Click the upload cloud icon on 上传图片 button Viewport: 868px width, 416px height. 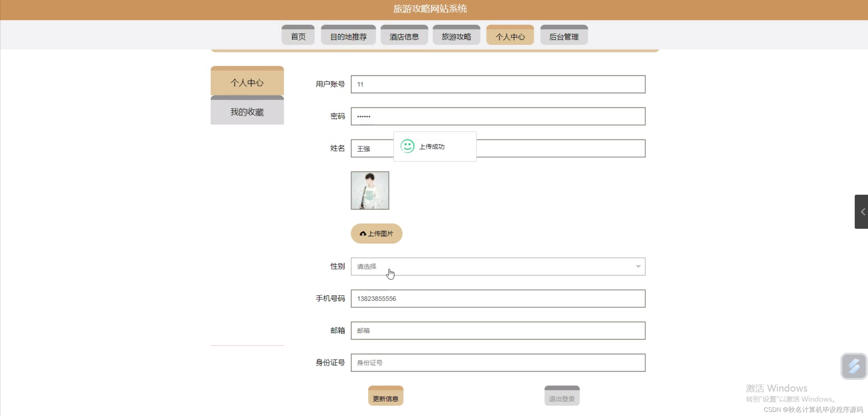[x=363, y=234]
